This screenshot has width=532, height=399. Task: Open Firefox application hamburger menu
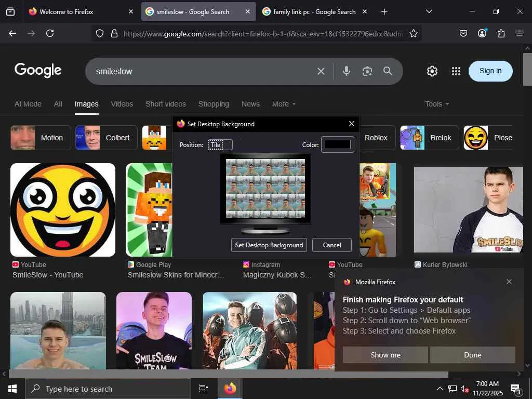(520, 33)
